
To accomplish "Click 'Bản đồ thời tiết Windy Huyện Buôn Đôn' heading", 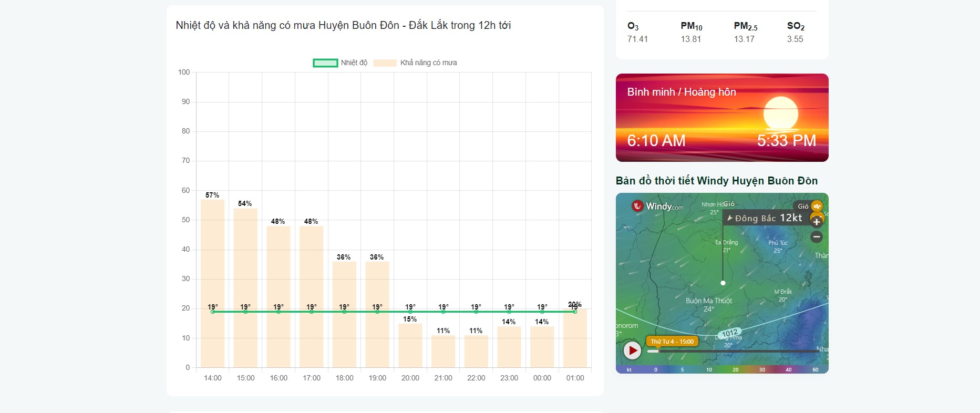I will click(717, 181).
